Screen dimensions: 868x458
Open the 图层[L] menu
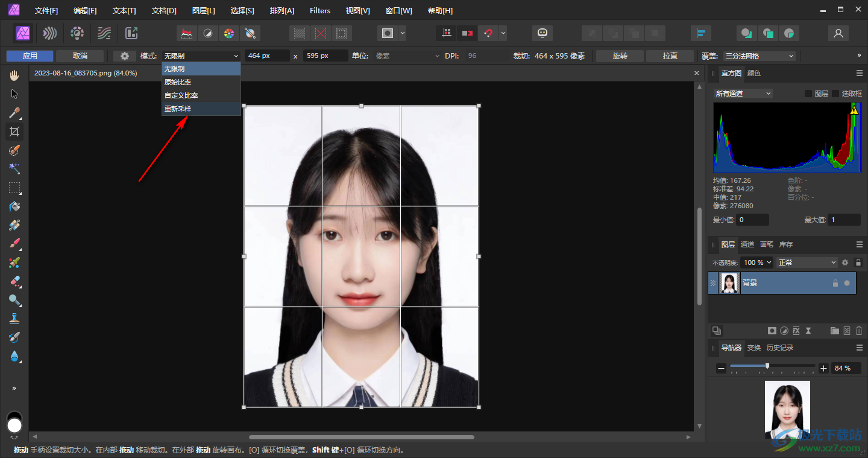pyautogui.click(x=203, y=11)
